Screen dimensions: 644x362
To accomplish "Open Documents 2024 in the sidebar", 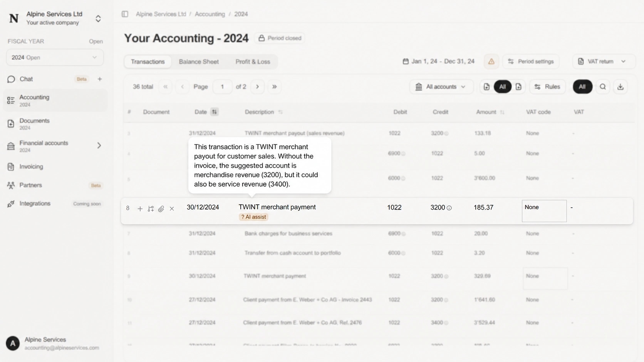I will [x=55, y=123].
